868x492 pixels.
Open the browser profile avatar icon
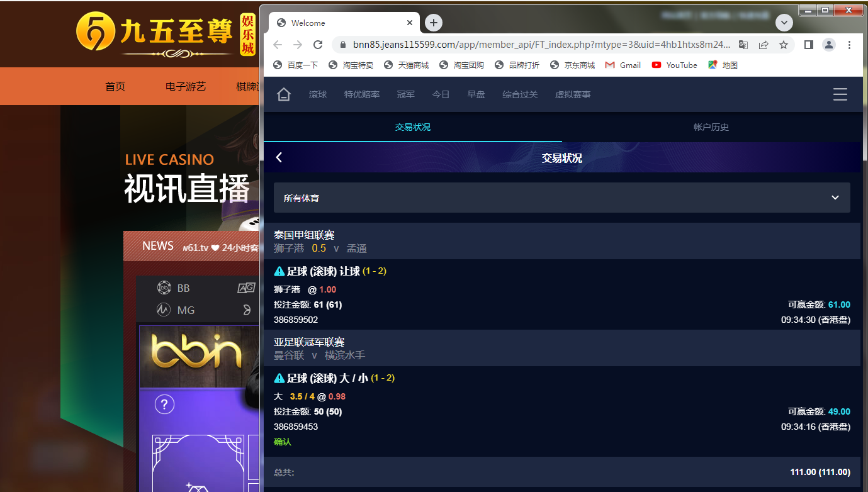pos(829,45)
